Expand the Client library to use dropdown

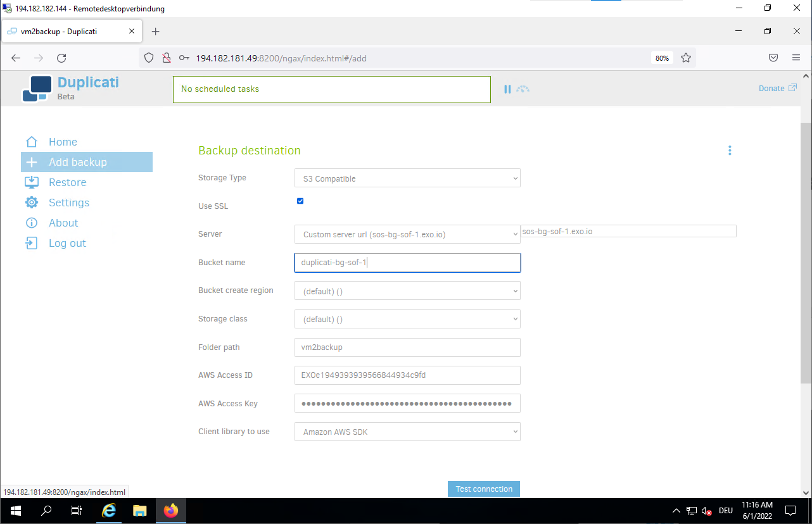click(407, 432)
